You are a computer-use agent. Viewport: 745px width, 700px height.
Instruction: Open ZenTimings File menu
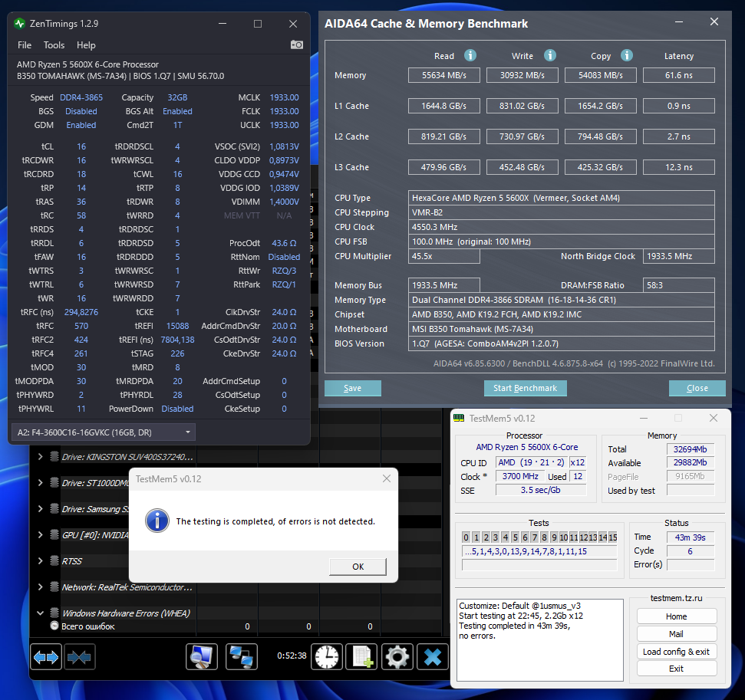[25, 45]
